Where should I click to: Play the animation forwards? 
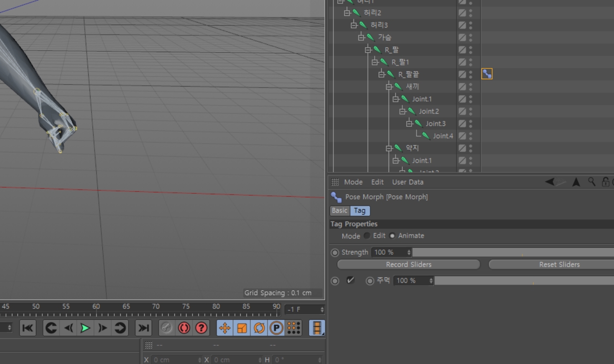coord(85,328)
